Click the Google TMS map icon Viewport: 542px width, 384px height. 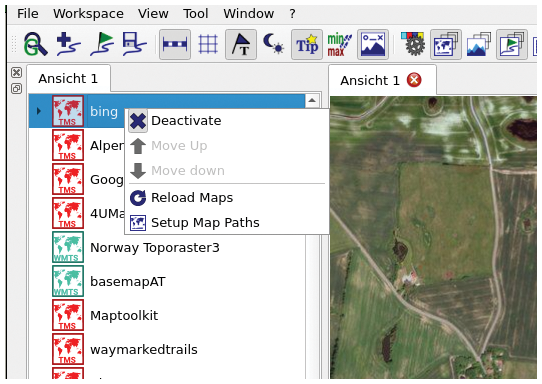point(68,179)
